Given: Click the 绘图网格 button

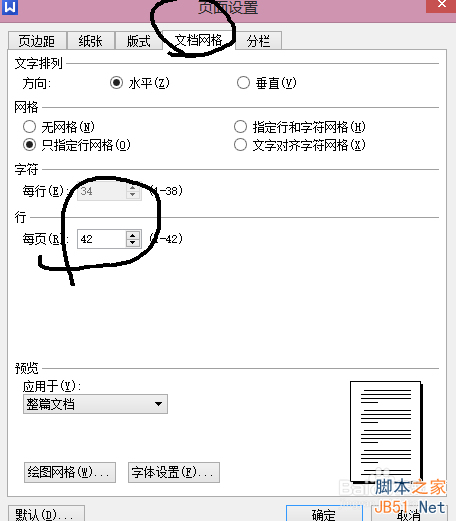Looking at the screenshot, I should [70, 472].
